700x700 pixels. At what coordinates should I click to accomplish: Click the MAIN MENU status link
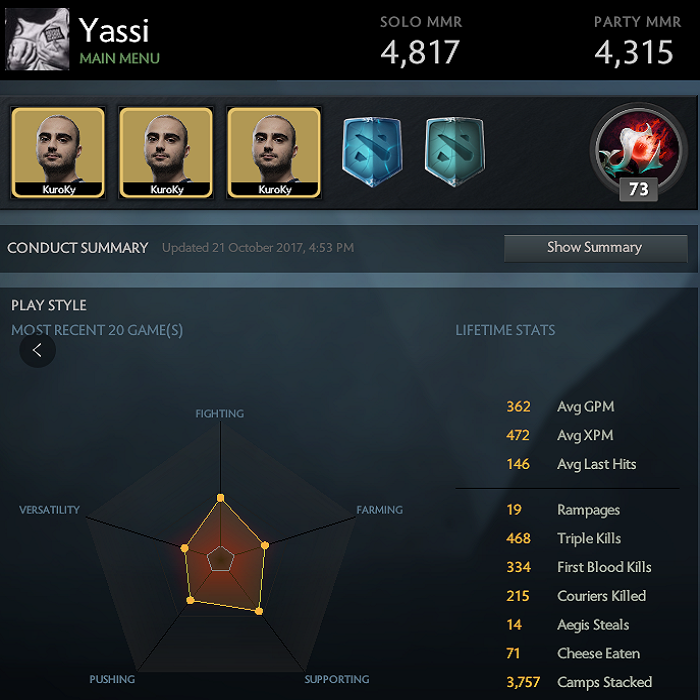point(119,58)
